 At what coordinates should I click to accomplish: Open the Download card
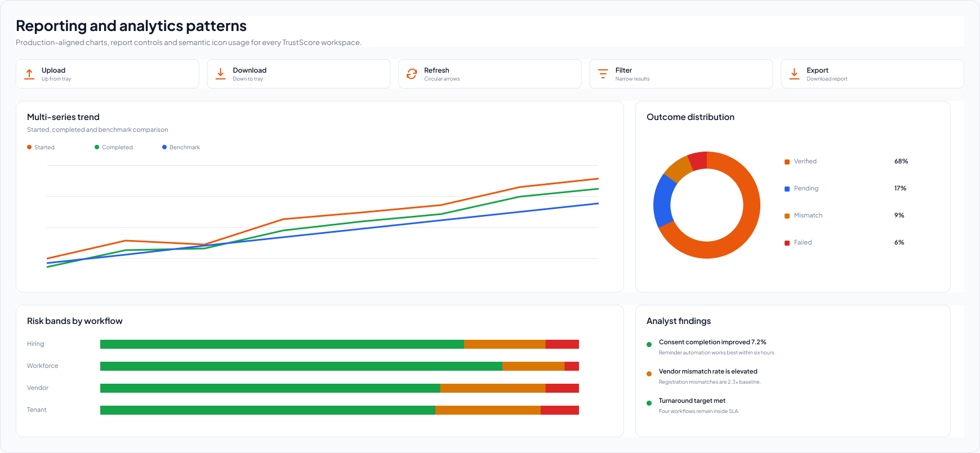click(299, 74)
